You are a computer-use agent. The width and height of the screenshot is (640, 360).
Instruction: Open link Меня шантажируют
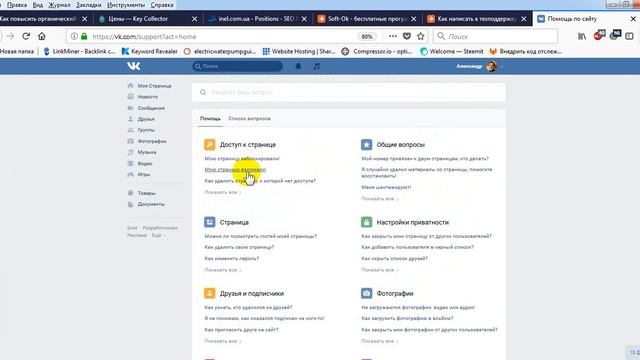pos(386,187)
